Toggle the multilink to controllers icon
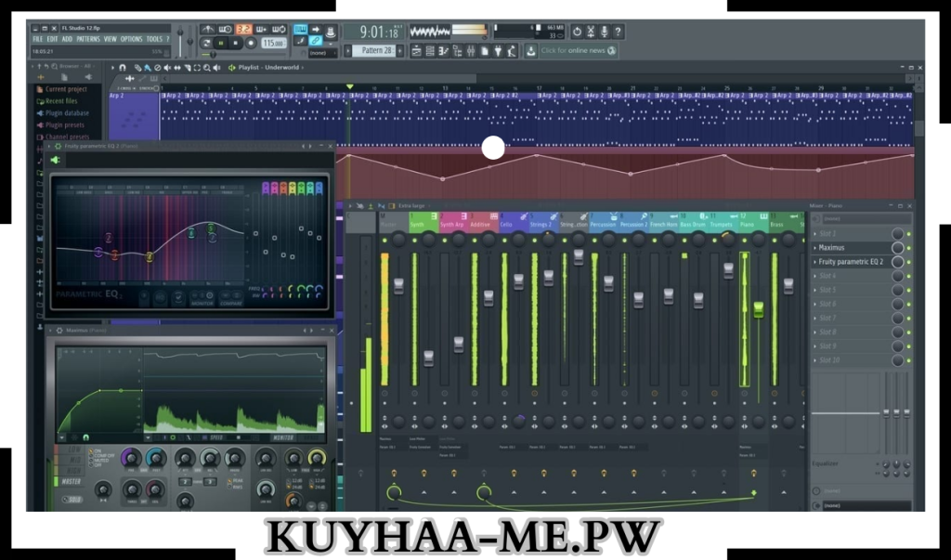 (315, 41)
